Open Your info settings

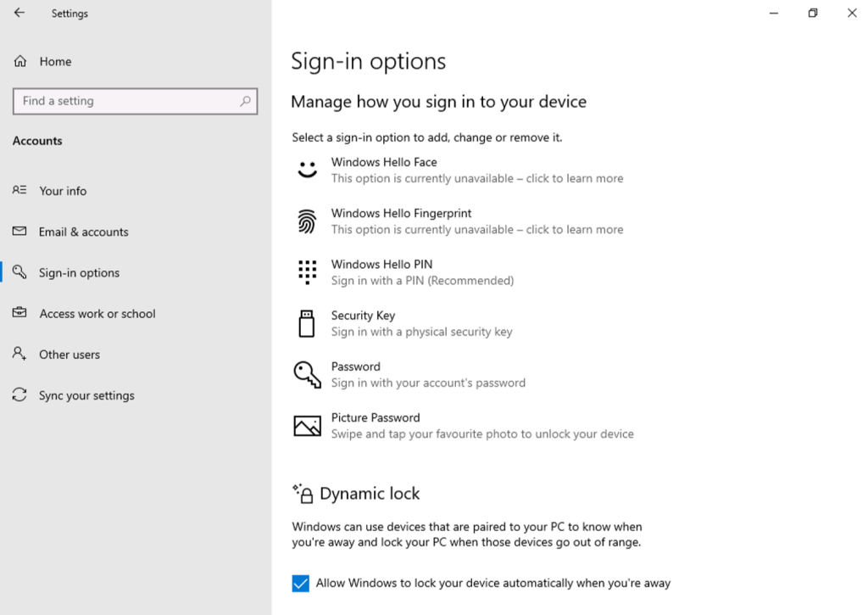point(63,191)
